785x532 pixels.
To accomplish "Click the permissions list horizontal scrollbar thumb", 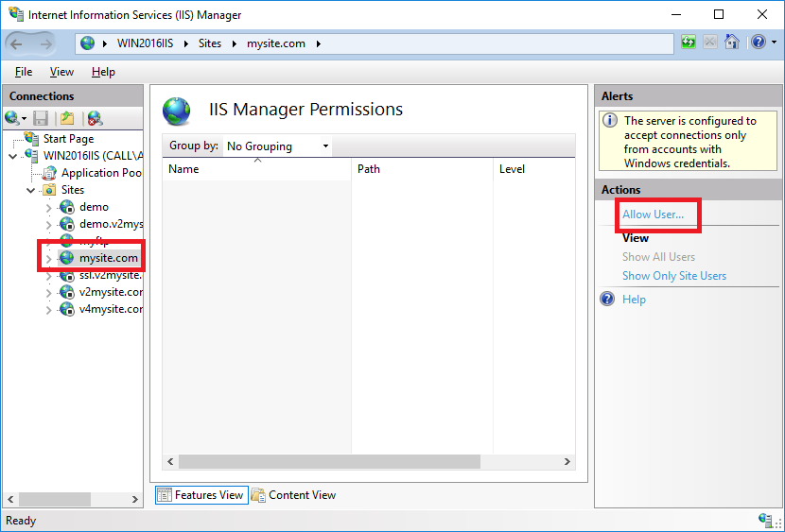I will point(329,461).
